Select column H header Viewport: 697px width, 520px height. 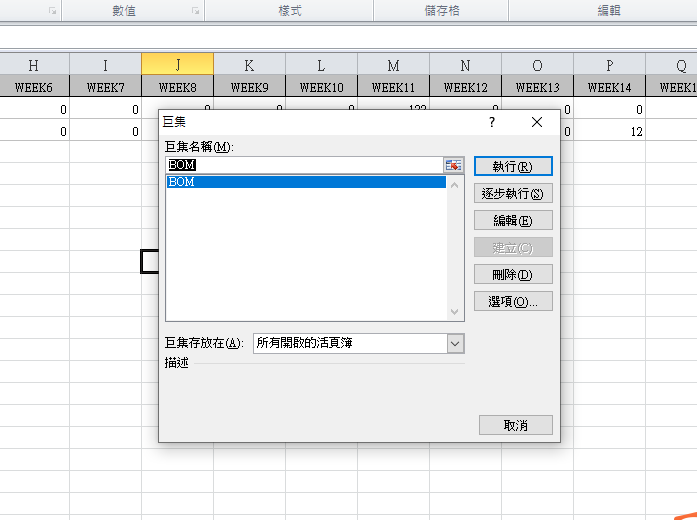pyautogui.click(x=33, y=65)
